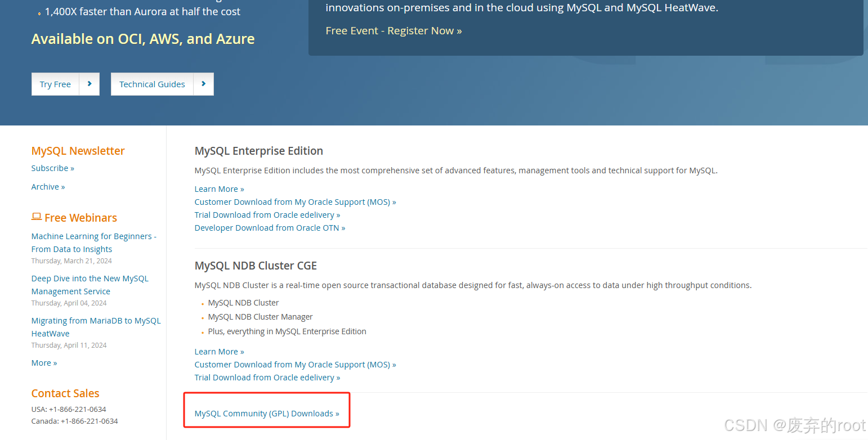Click 'Plus, everything in MySQL Enterprise Edition'
The image size is (868, 440).
[x=287, y=331]
